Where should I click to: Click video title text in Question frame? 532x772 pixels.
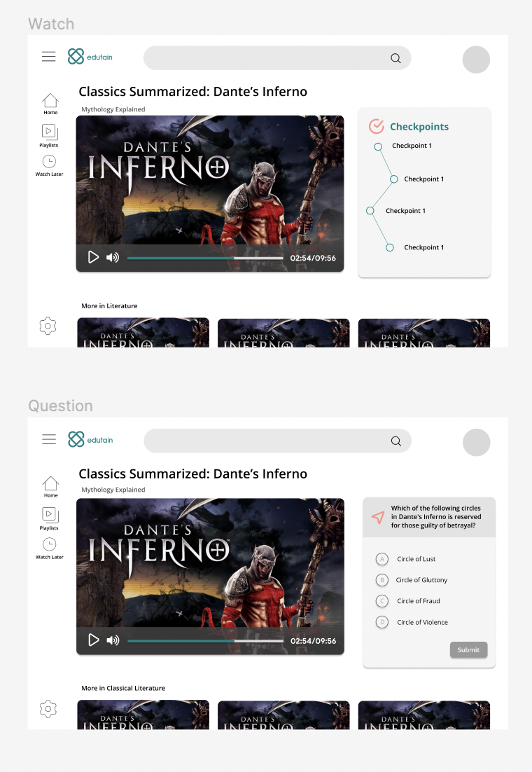click(x=193, y=474)
